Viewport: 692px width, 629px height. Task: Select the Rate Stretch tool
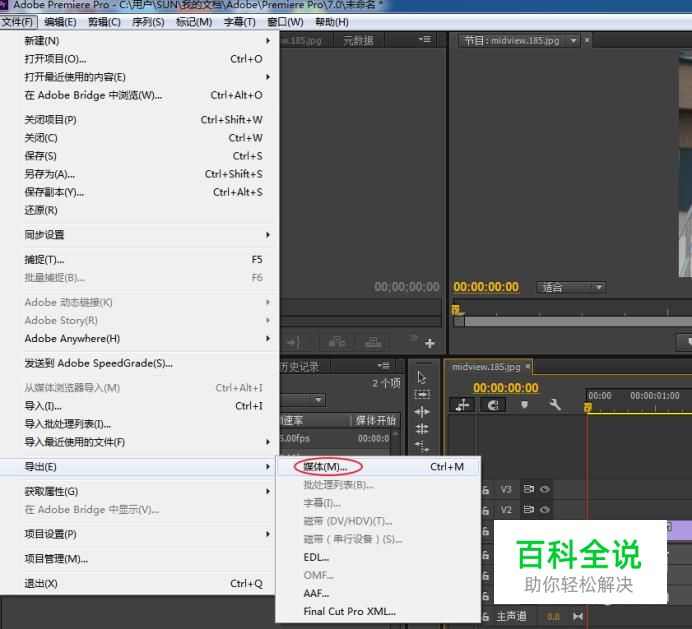422,446
